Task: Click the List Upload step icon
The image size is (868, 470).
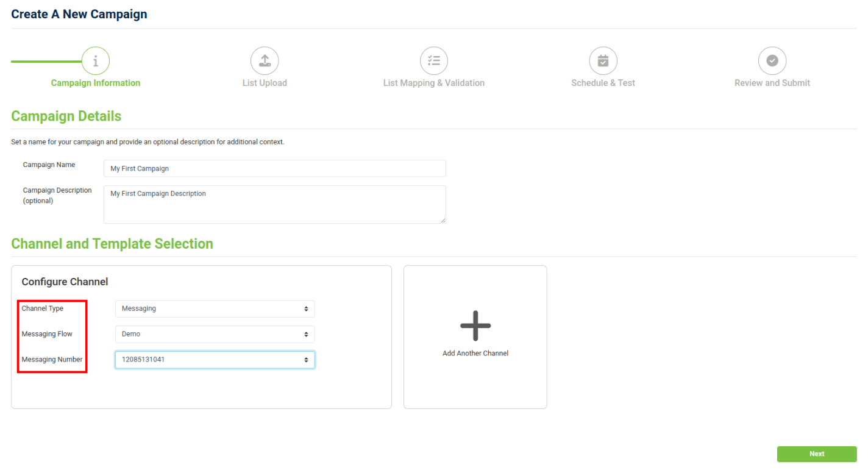Action: click(x=265, y=61)
